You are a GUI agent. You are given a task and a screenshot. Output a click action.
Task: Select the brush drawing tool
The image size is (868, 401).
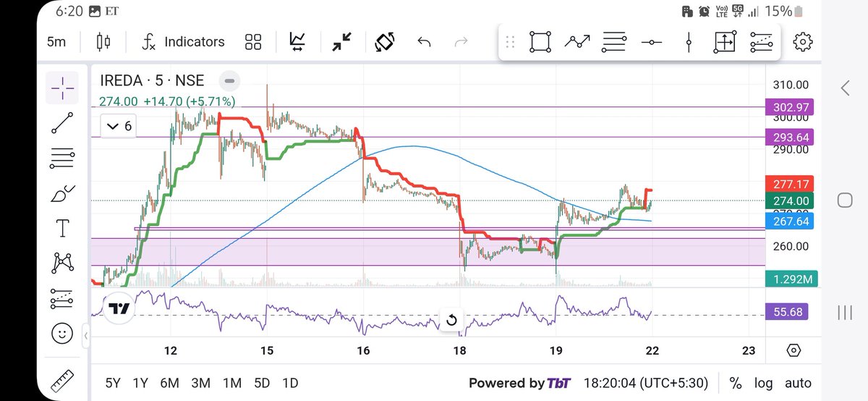tap(63, 194)
